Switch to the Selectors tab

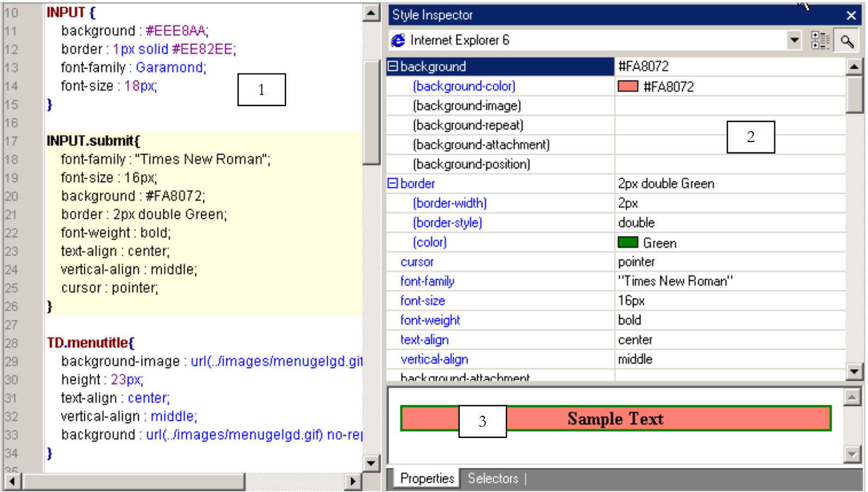coord(493,478)
